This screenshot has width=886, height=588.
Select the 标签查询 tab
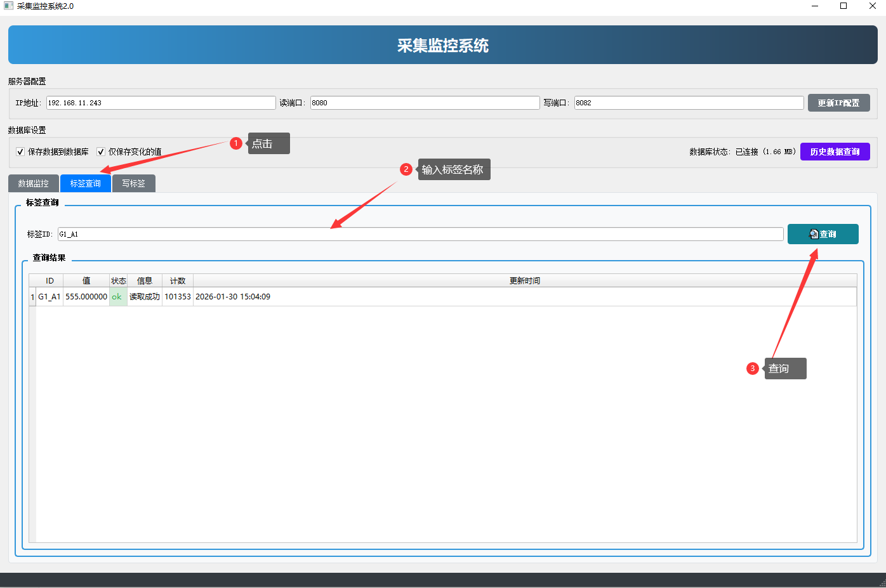tap(86, 183)
